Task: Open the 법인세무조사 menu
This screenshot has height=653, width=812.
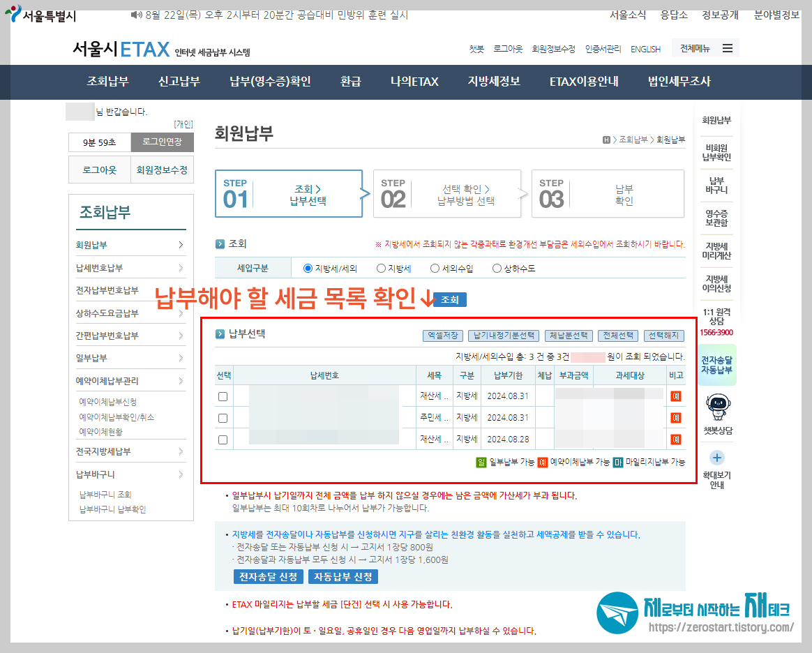Action: pyautogui.click(x=679, y=82)
